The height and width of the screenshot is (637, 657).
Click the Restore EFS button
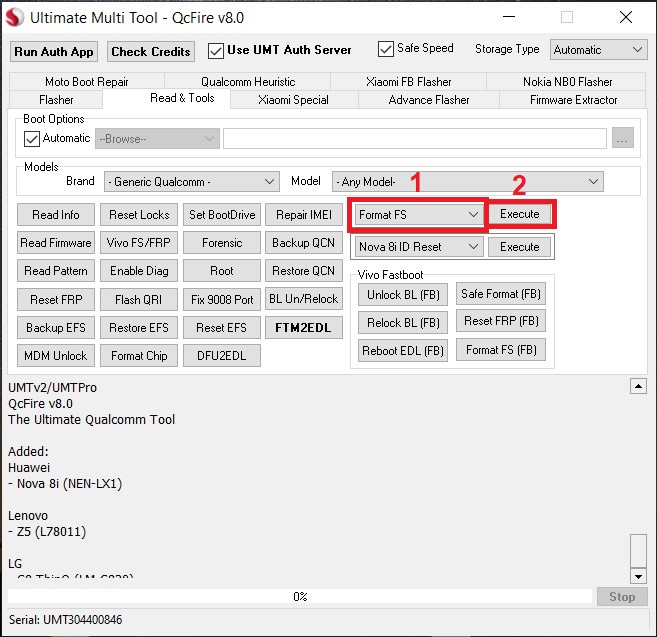[x=139, y=327]
